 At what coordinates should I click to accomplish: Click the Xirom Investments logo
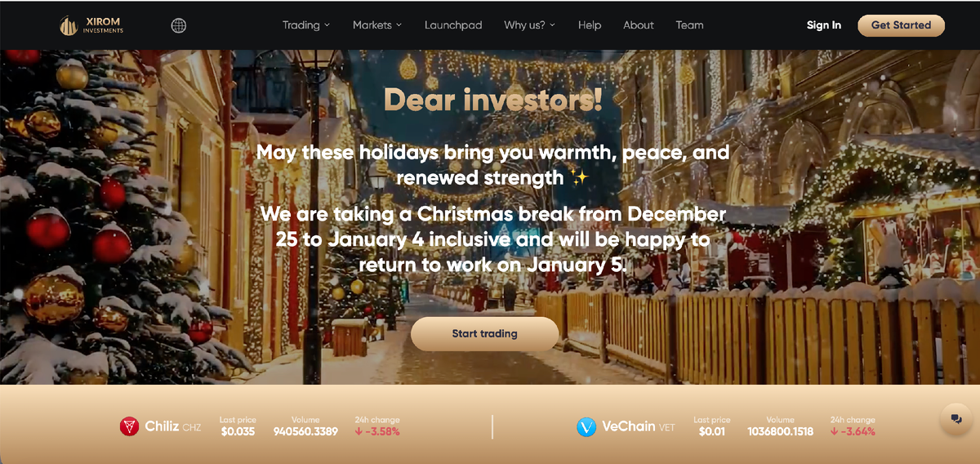click(91, 25)
